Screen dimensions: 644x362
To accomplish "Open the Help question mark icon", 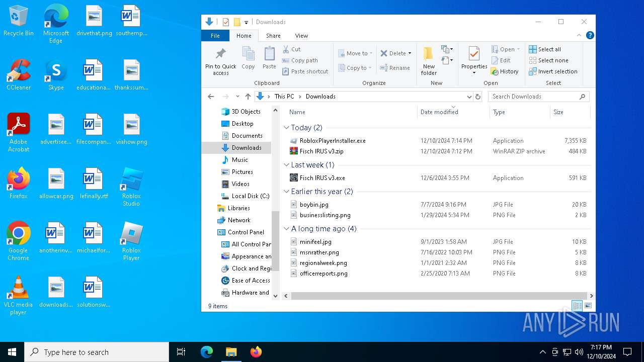I will coord(590,35).
